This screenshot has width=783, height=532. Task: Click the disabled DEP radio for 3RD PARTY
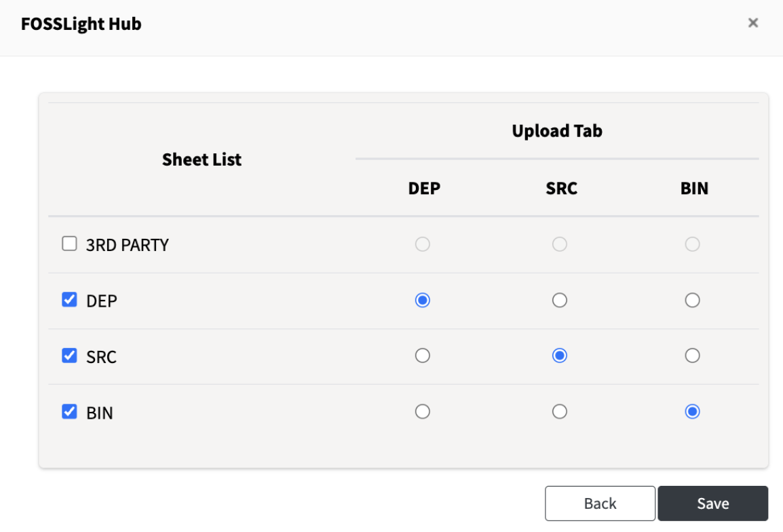[423, 244]
